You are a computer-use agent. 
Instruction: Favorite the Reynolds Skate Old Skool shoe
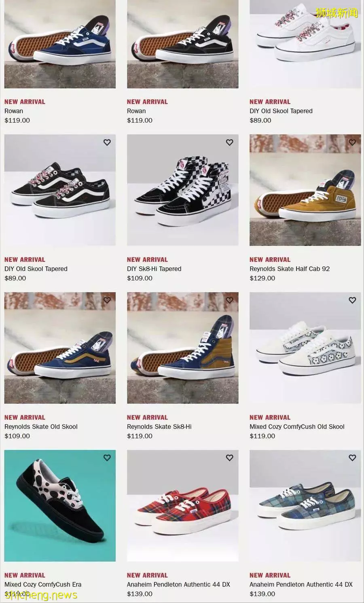coord(107,300)
